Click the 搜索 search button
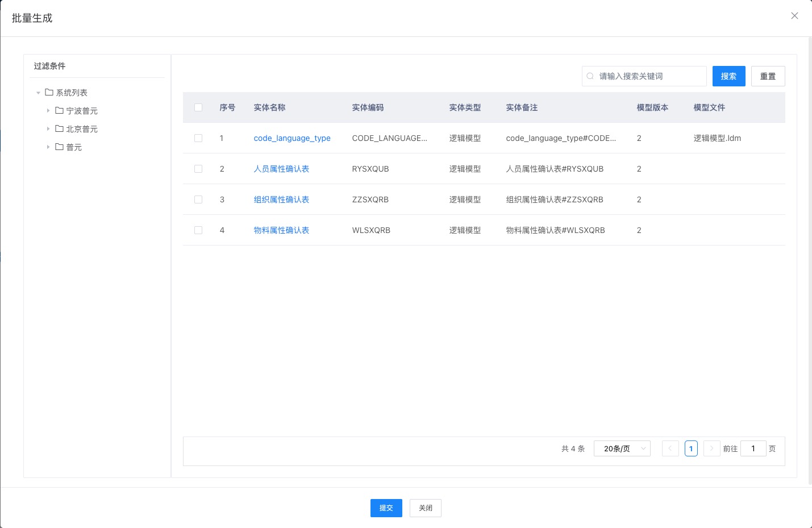 (x=728, y=76)
